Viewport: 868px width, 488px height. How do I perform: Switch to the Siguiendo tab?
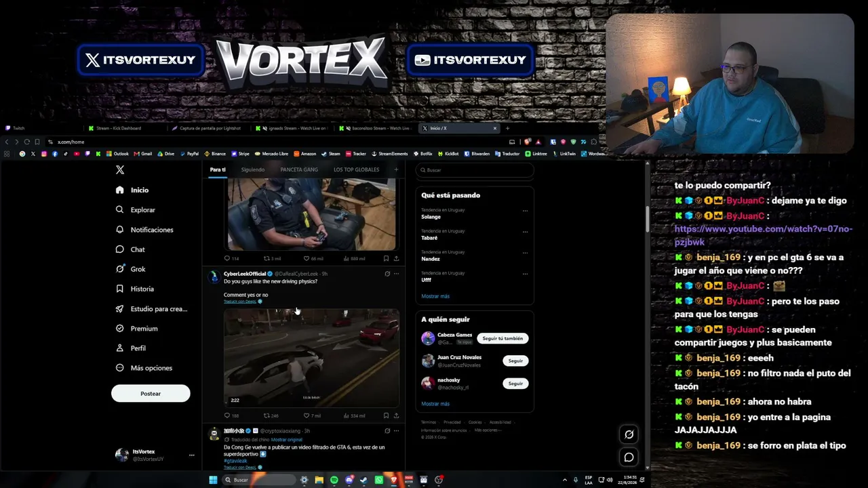(253, 169)
